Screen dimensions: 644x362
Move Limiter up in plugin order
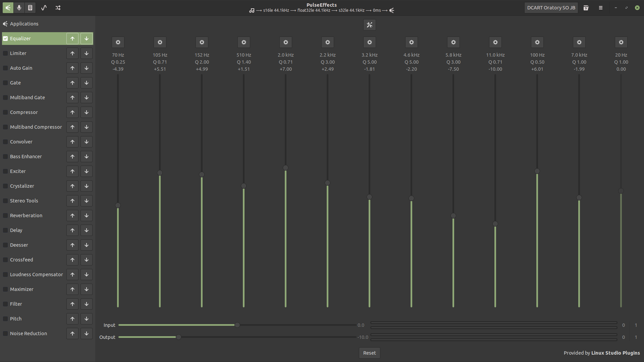(72, 53)
